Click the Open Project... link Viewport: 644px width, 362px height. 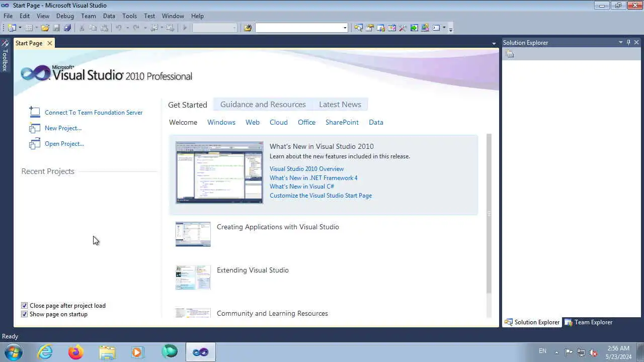click(x=64, y=144)
